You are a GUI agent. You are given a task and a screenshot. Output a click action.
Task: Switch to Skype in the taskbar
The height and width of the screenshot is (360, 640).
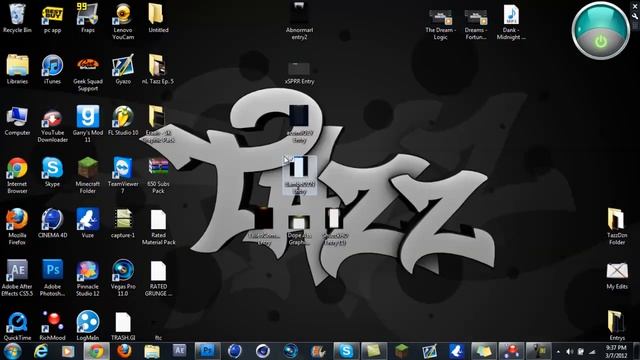click(x=346, y=351)
